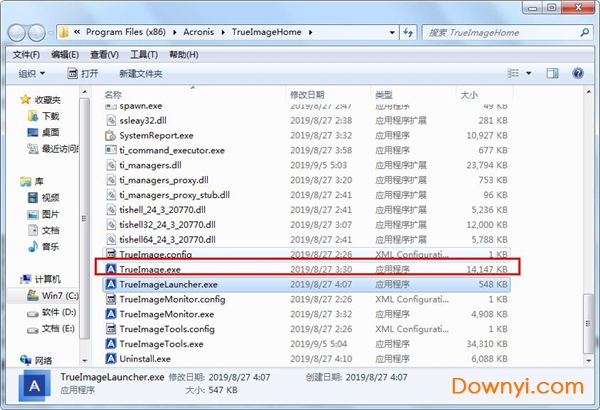Open the 下载 downloads folder icon
The height and width of the screenshot is (410, 600).
33,116
